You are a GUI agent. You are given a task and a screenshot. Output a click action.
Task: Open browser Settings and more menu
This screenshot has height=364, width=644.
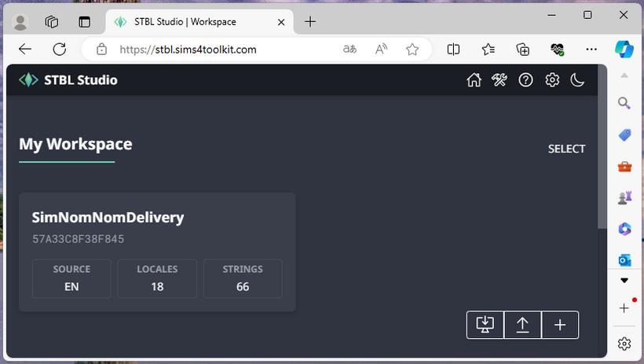592,50
